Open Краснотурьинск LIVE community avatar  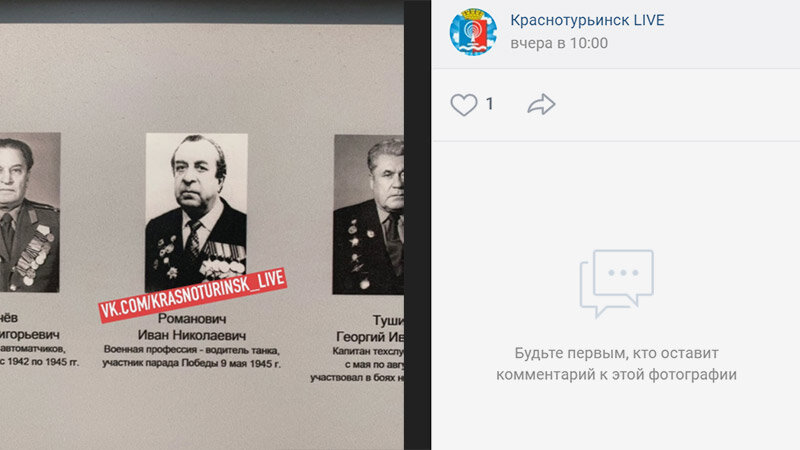click(x=473, y=32)
